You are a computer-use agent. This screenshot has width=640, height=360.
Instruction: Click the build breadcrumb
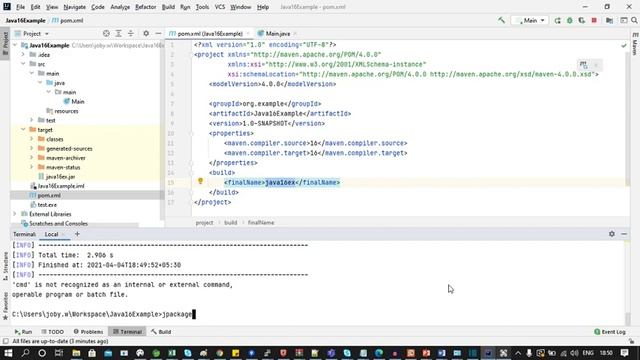pos(231,222)
